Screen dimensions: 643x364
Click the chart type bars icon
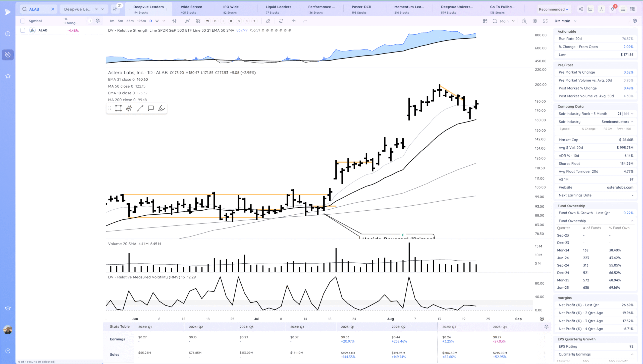click(174, 21)
